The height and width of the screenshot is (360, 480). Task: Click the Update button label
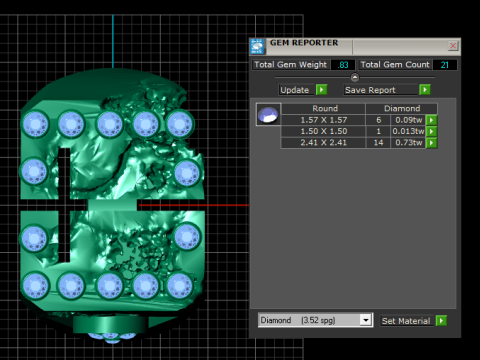[x=295, y=90]
